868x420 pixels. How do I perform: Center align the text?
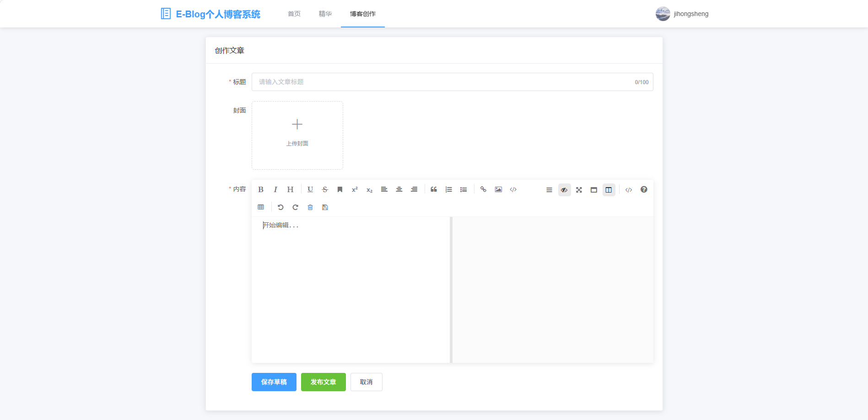click(x=399, y=189)
